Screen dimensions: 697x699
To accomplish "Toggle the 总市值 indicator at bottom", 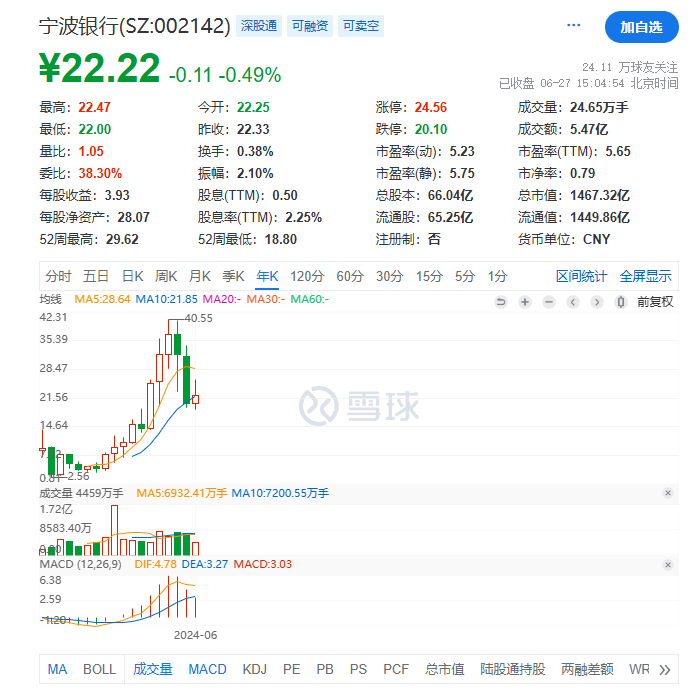I will point(444,669).
